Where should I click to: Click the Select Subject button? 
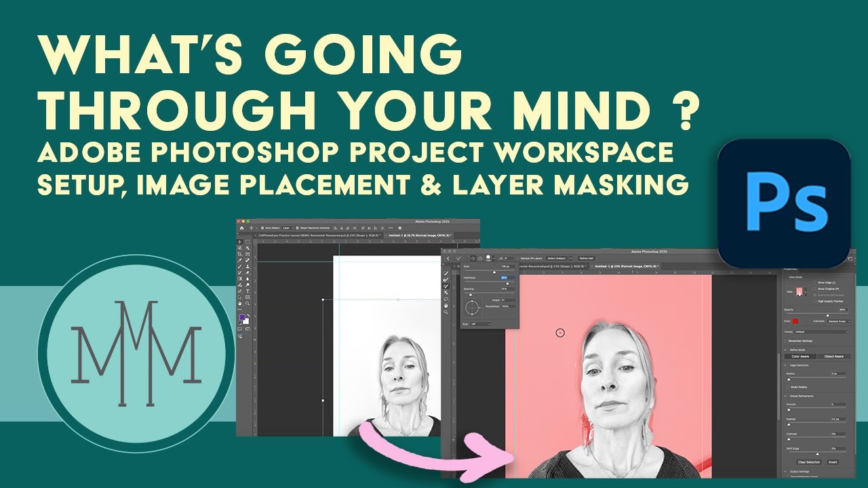tap(557, 258)
